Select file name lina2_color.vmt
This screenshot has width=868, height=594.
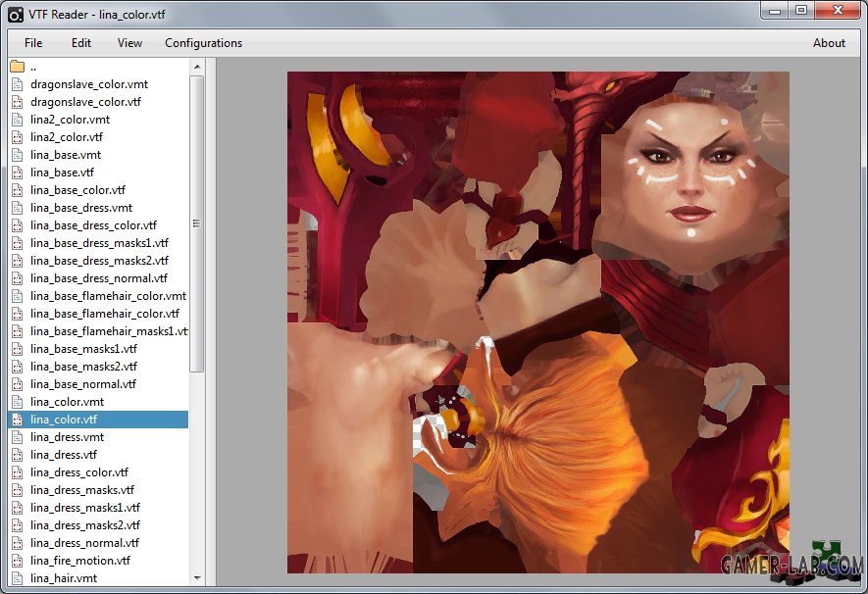pos(70,120)
